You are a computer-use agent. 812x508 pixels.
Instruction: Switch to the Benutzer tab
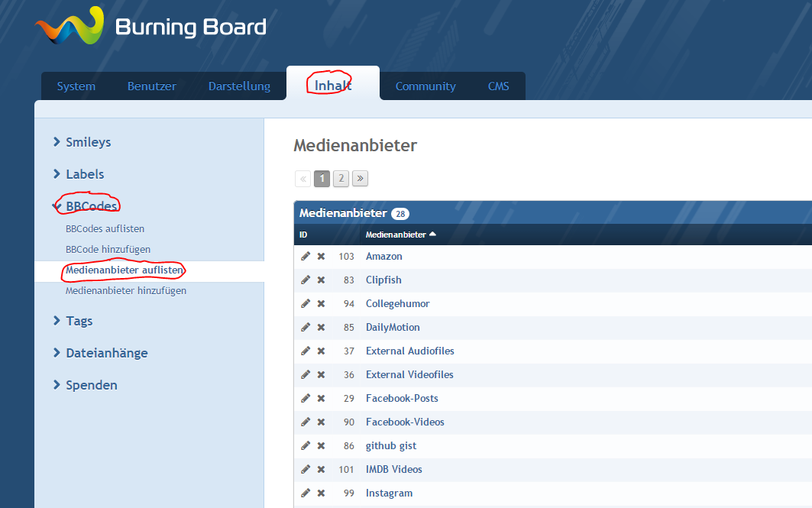pyautogui.click(x=151, y=86)
